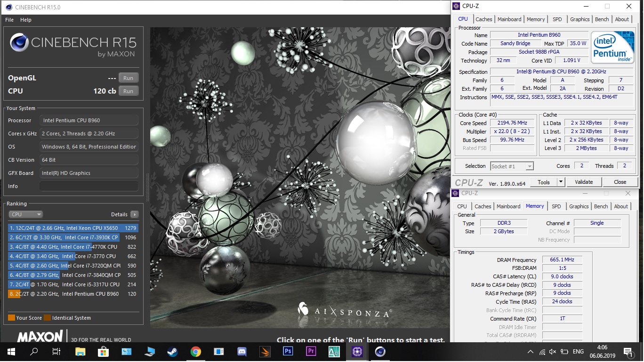Open Sublime Text from the taskbar

(x=265, y=352)
